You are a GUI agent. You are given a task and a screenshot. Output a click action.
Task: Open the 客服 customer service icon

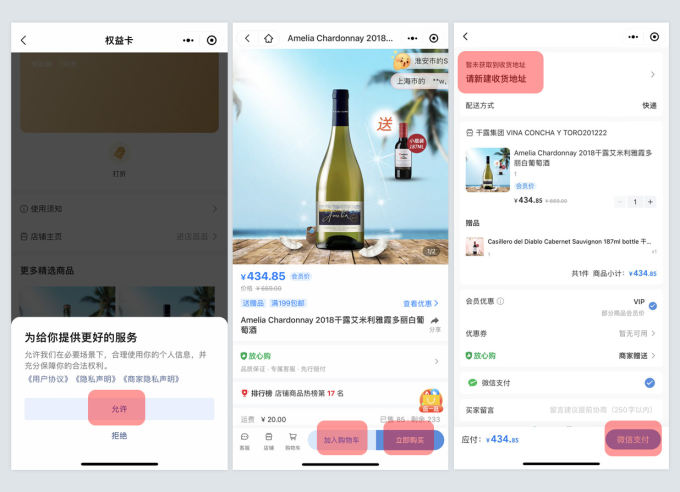pos(245,440)
